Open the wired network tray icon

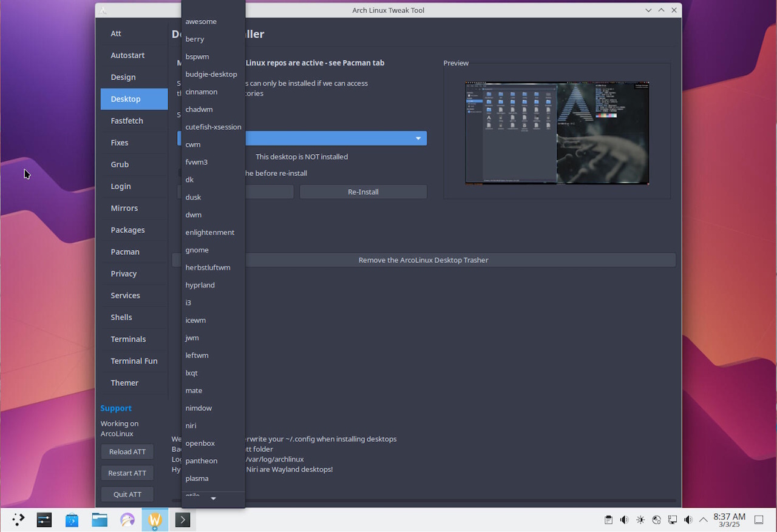(x=672, y=520)
